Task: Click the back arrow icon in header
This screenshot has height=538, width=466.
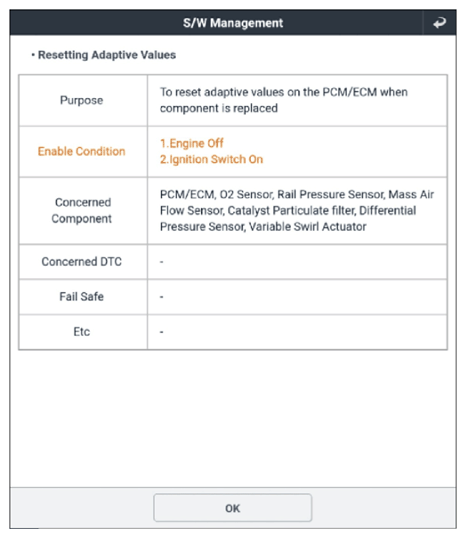Action: coord(439,23)
